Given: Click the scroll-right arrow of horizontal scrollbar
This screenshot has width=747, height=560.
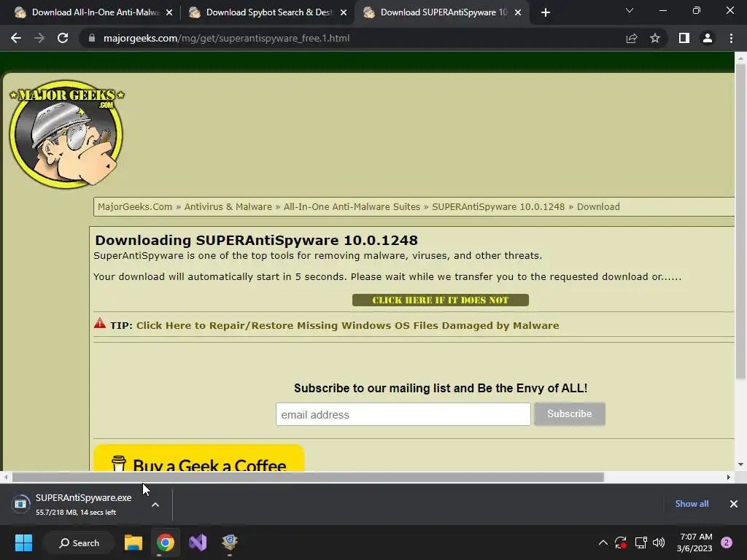Looking at the screenshot, I should 729,477.
